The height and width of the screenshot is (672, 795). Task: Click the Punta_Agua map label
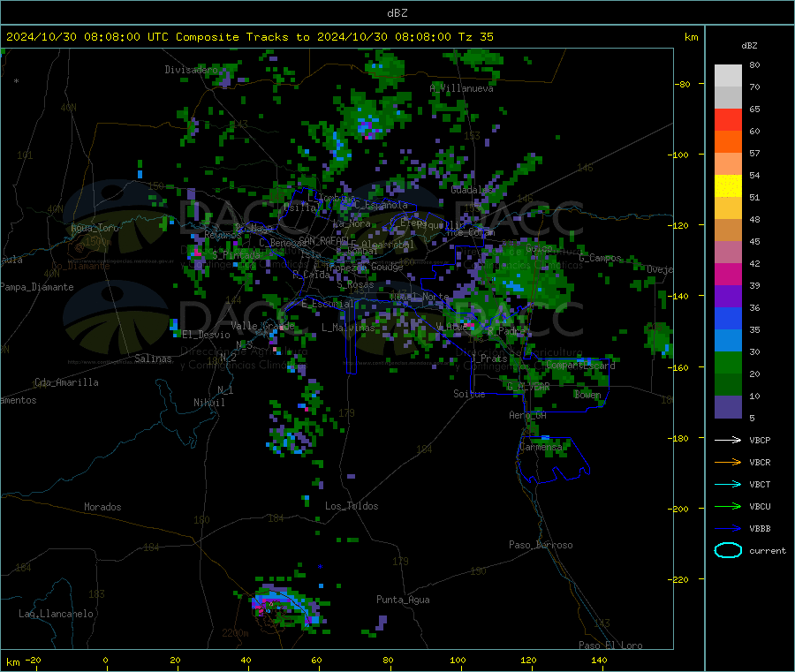403,600
